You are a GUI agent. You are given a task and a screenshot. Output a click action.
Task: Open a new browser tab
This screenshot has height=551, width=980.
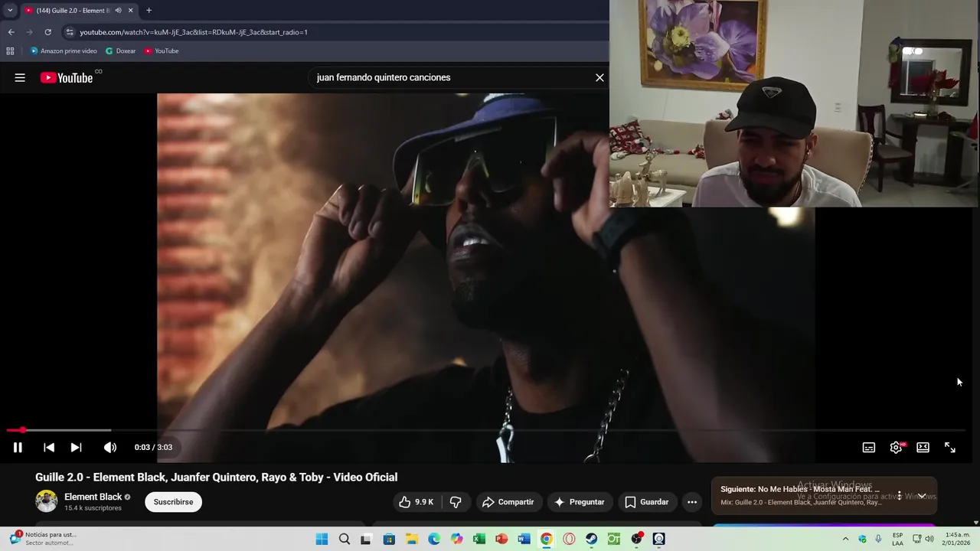pyautogui.click(x=149, y=10)
